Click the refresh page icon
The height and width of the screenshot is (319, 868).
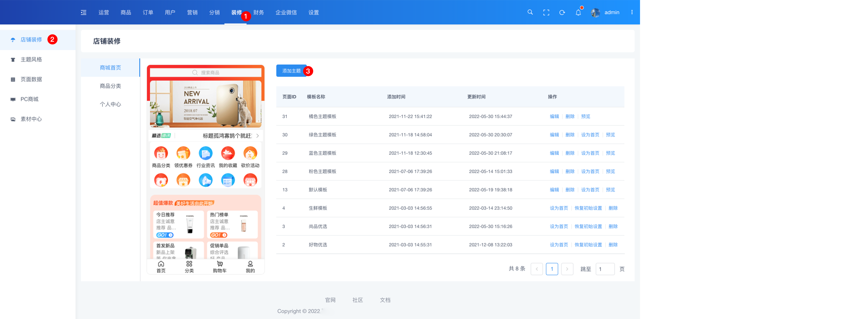point(562,13)
